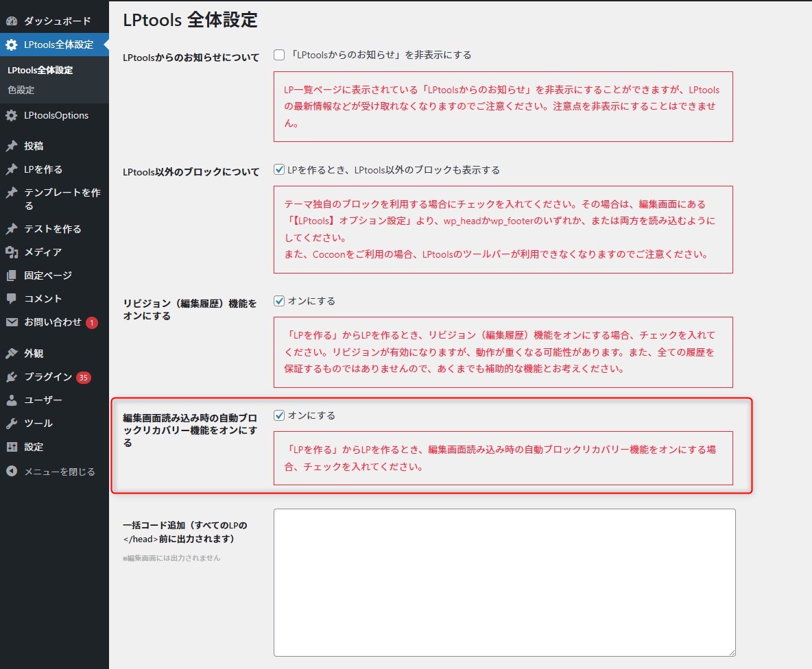
Task: Uncheck LPtools以外のブロックも表示する checkbox
Action: coord(279,169)
